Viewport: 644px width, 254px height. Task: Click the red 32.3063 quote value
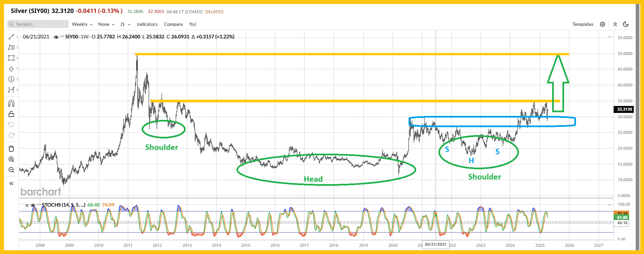(x=156, y=12)
